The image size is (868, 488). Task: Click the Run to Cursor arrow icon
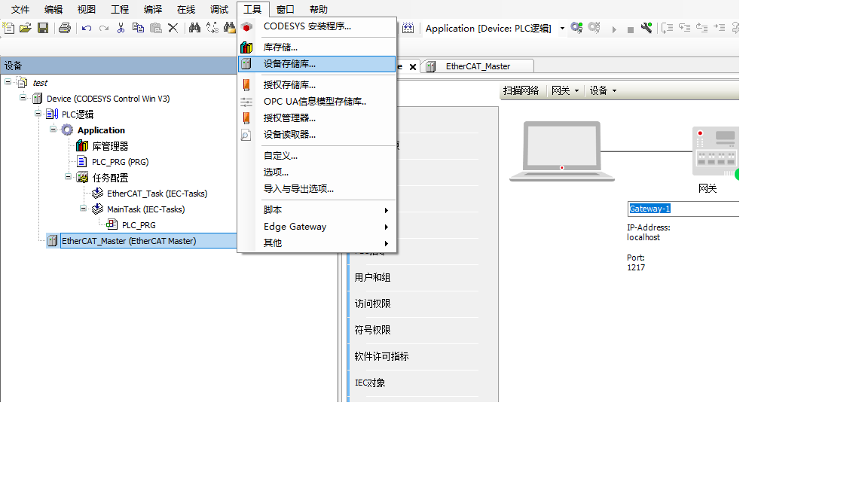point(719,27)
